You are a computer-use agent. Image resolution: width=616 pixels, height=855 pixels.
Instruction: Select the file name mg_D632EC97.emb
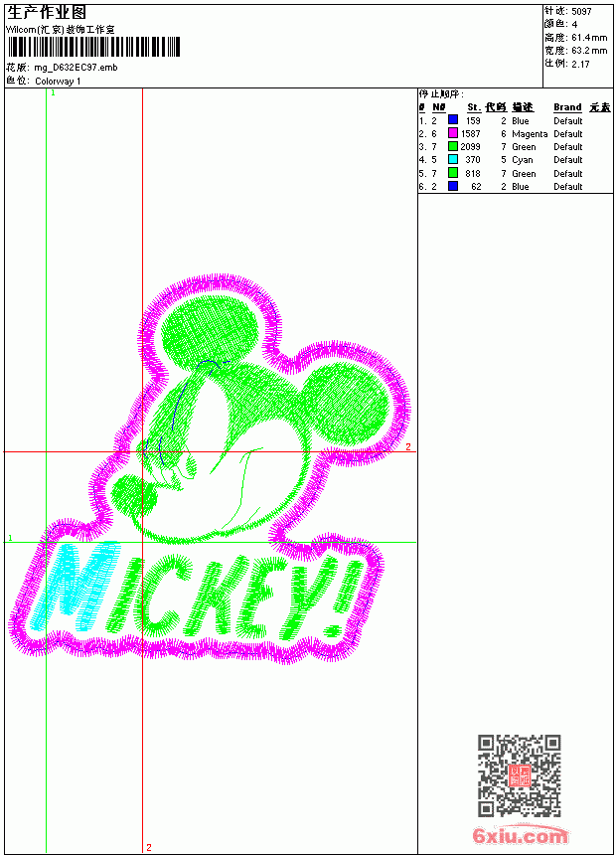click(76, 68)
